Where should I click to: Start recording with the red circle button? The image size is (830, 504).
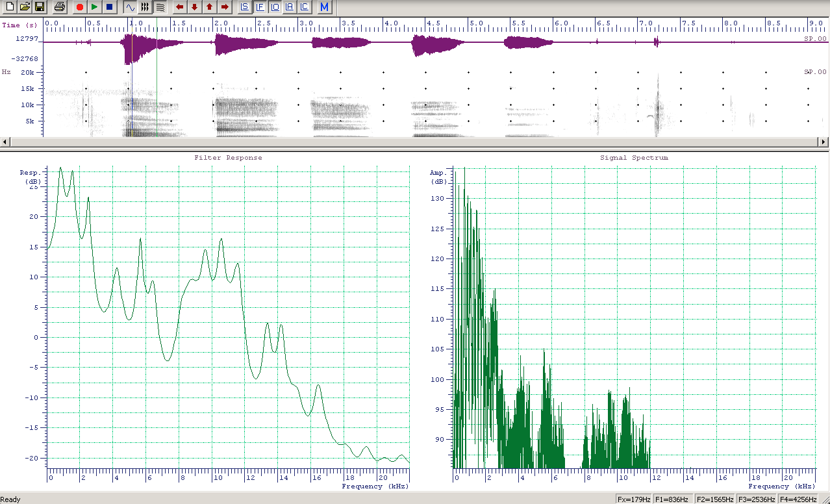pos(80,7)
